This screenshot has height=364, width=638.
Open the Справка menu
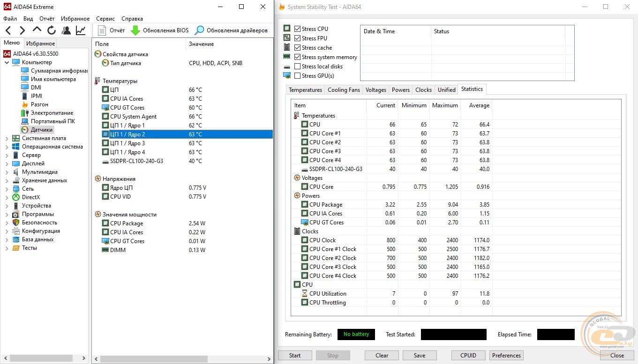click(132, 19)
